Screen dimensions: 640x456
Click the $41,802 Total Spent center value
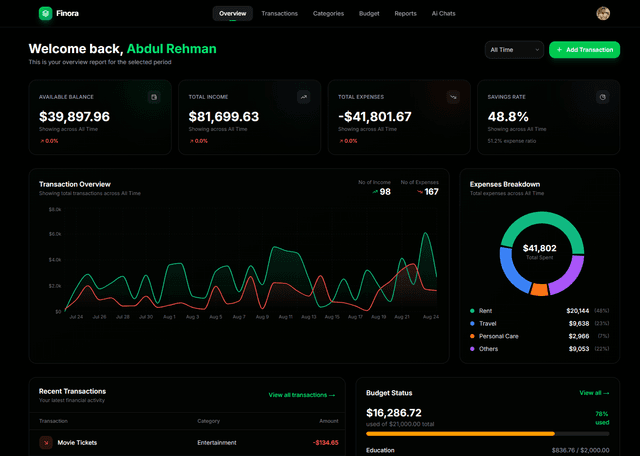[x=540, y=248]
